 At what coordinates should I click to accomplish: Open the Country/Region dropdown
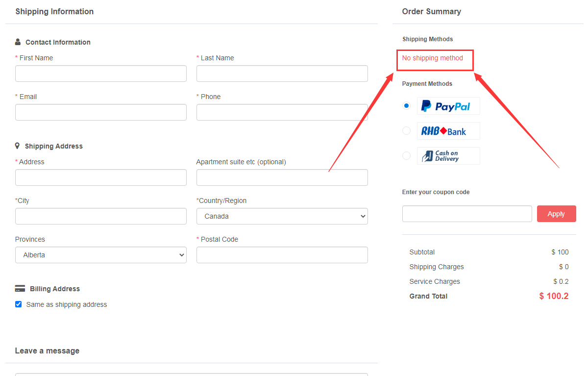tap(282, 216)
